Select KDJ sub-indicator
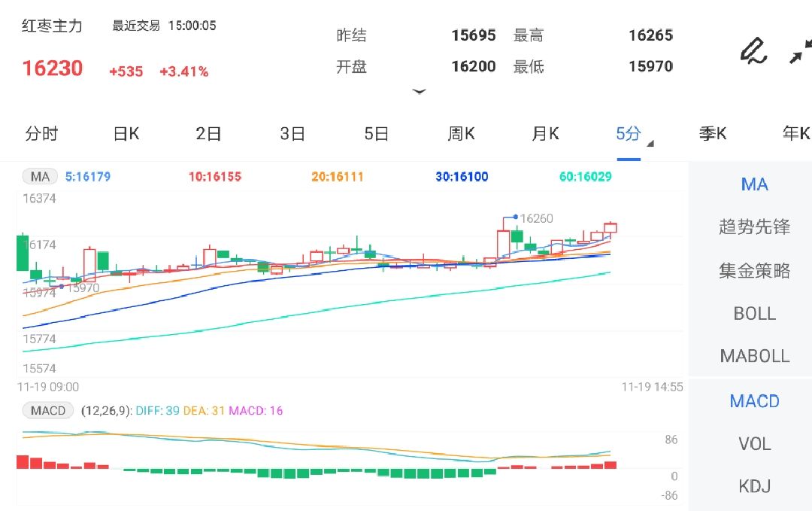 coord(754,486)
